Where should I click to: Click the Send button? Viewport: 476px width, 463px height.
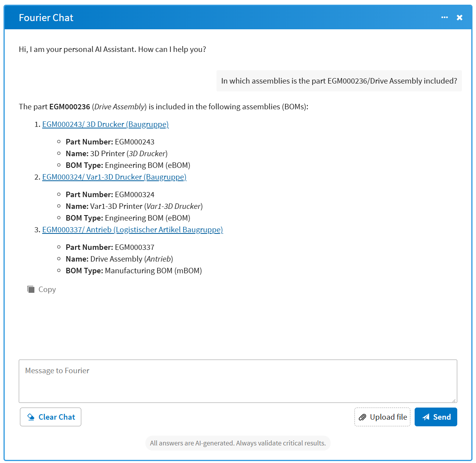[436, 417]
